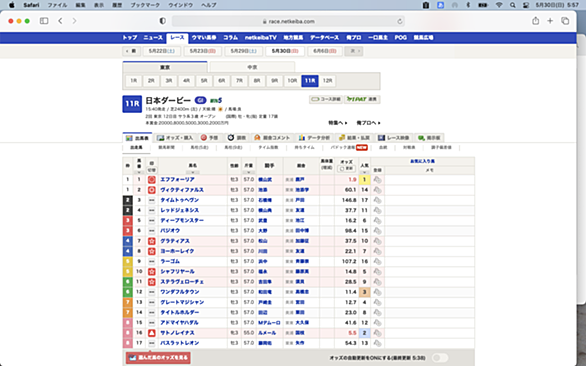Click the コース詳細 button
This screenshot has height=366, width=586.
click(x=326, y=99)
